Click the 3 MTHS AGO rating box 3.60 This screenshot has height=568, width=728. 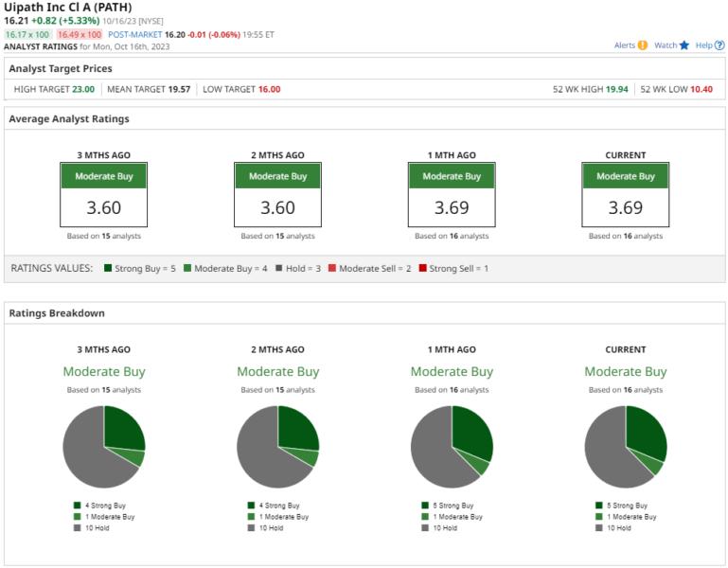pyautogui.click(x=103, y=195)
